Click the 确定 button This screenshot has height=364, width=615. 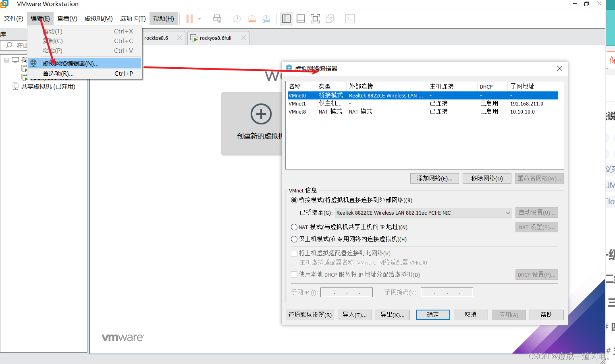(x=433, y=315)
